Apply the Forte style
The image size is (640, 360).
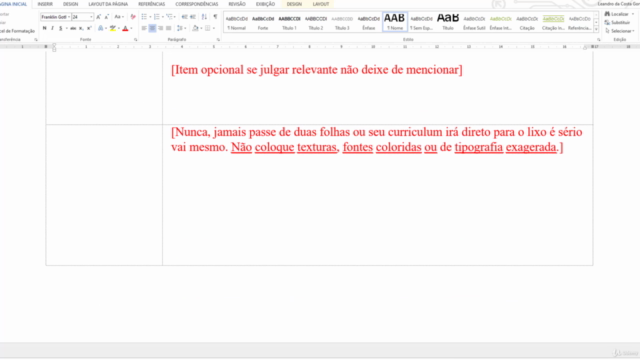(x=263, y=22)
